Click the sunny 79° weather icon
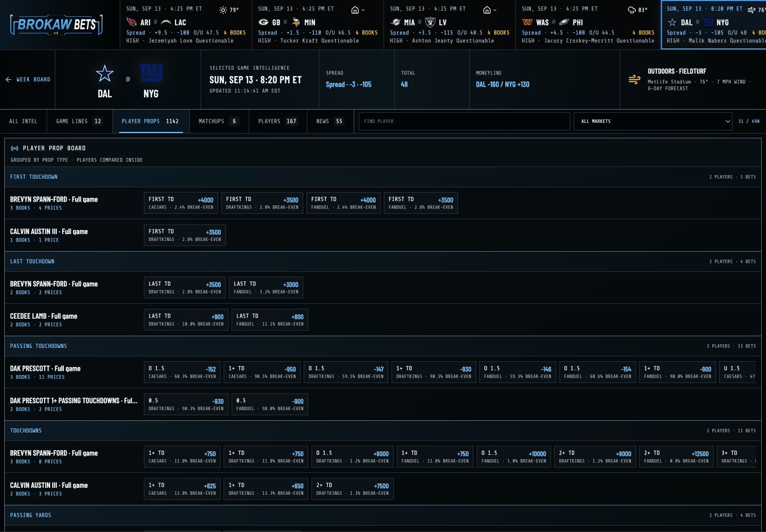766x532 pixels. [223, 10]
